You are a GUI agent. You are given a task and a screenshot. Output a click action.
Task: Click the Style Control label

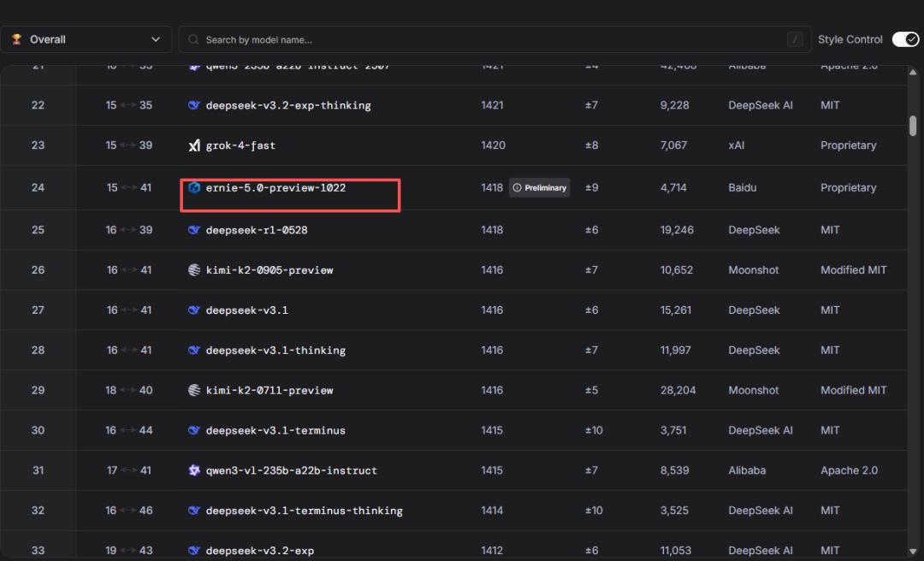850,39
